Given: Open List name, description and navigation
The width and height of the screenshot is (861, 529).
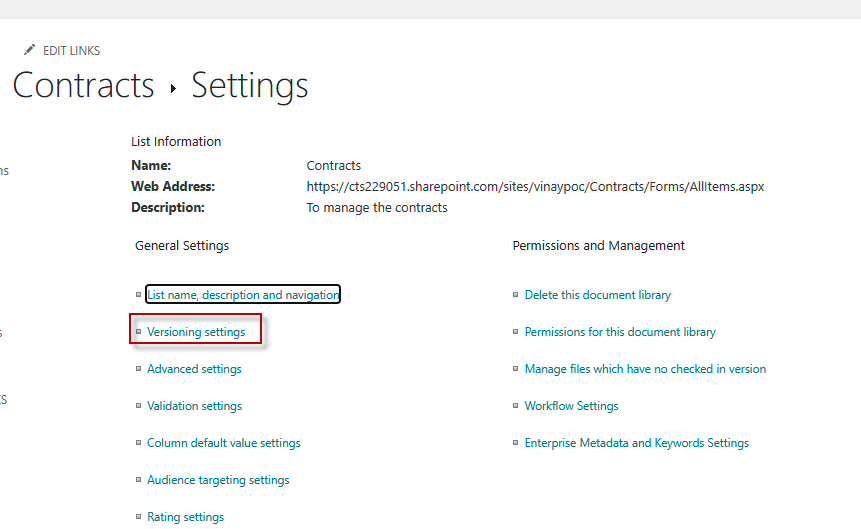Looking at the screenshot, I should pos(243,295).
